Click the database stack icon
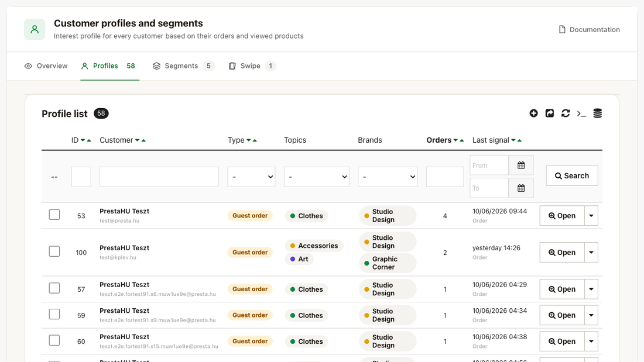644x362 pixels. click(598, 113)
